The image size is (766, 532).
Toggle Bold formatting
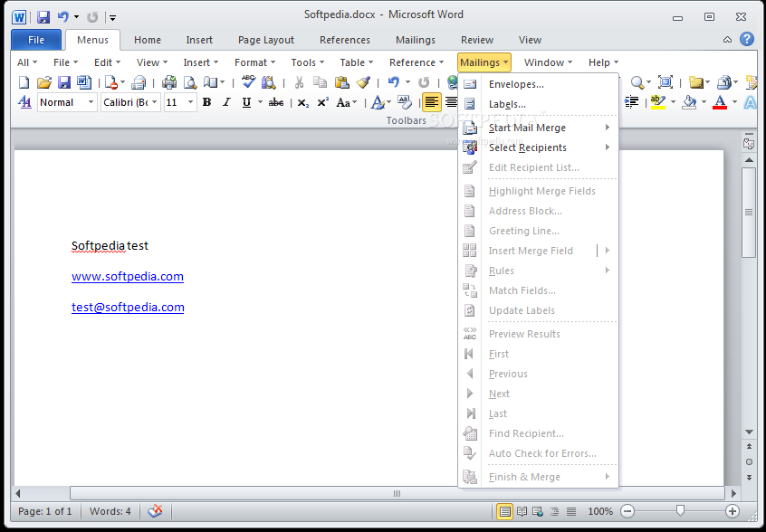pyautogui.click(x=206, y=102)
